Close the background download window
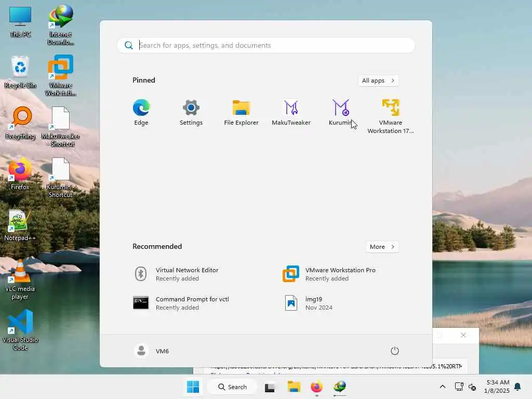The width and height of the screenshot is (532, 399). pyautogui.click(x=463, y=335)
